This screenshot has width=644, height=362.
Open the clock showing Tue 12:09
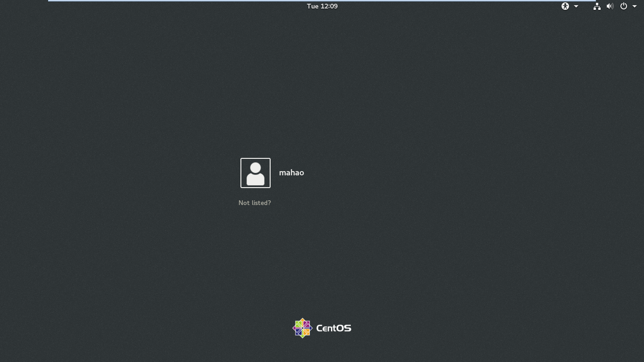point(322,6)
